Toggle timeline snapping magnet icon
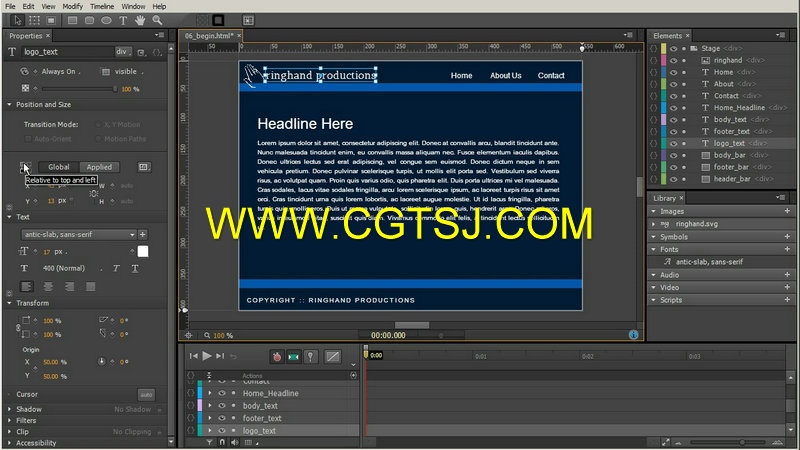 coord(222,442)
